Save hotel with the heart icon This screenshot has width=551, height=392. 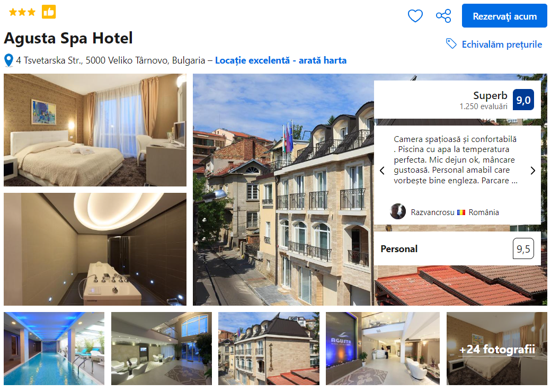click(x=415, y=16)
